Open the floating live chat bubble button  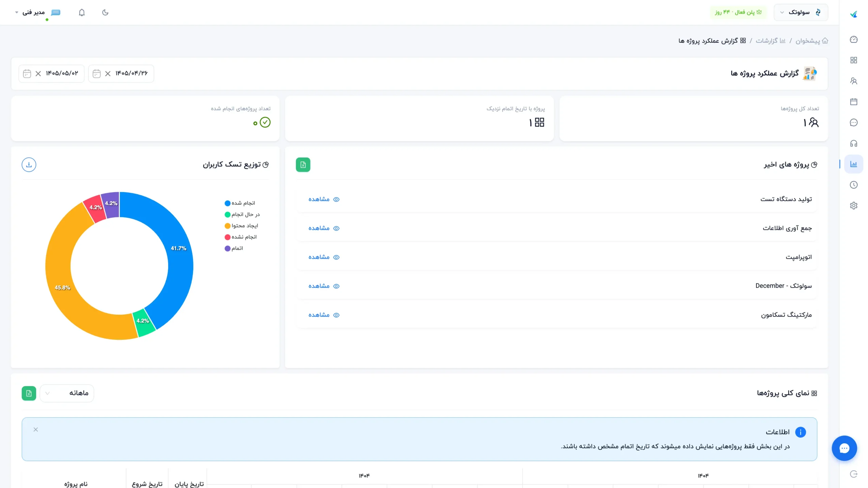coord(844,448)
